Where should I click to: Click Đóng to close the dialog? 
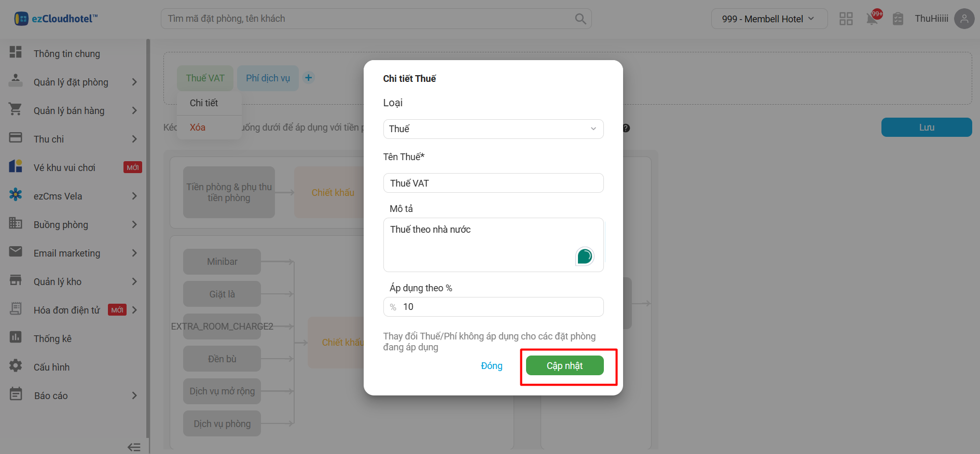pos(491,366)
